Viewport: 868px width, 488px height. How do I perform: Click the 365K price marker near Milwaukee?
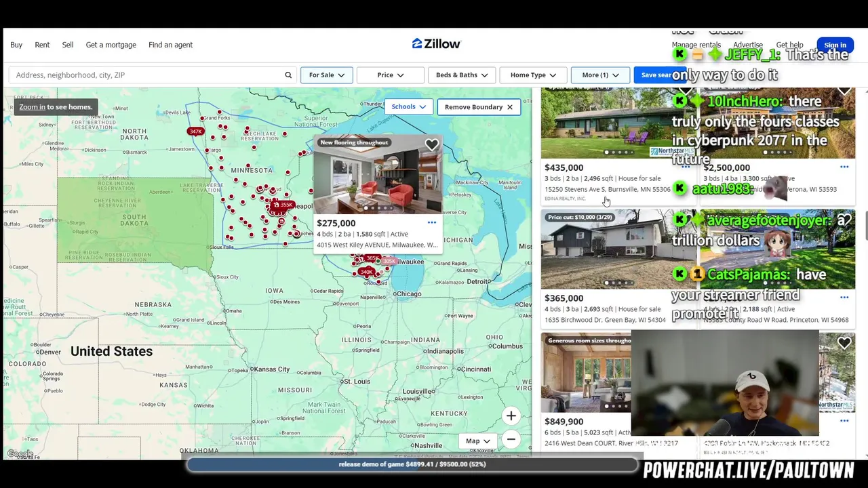click(372, 258)
